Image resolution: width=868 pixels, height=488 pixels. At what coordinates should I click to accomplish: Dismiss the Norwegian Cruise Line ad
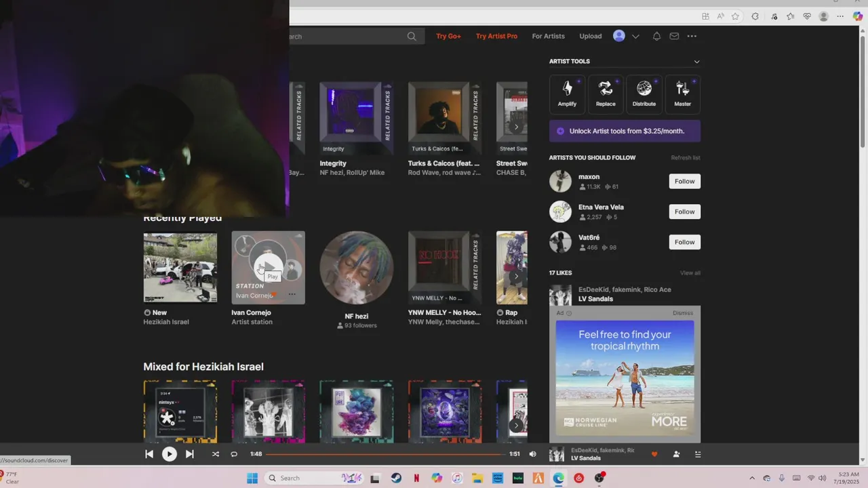click(x=683, y=313)
